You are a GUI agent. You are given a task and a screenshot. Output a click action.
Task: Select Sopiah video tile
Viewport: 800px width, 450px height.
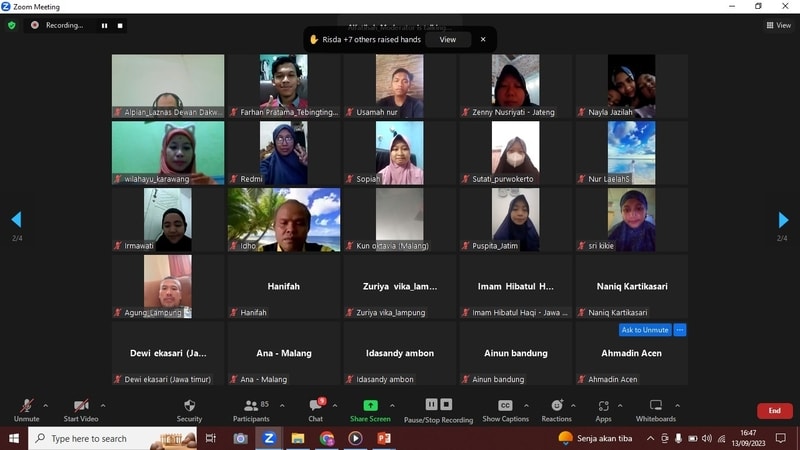pos(399,153)
